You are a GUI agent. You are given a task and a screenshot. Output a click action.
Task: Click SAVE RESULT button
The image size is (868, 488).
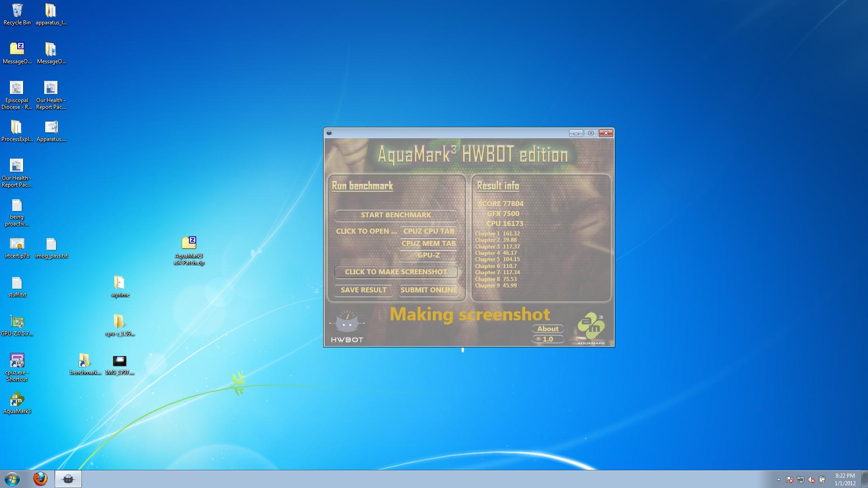[363, 290]
